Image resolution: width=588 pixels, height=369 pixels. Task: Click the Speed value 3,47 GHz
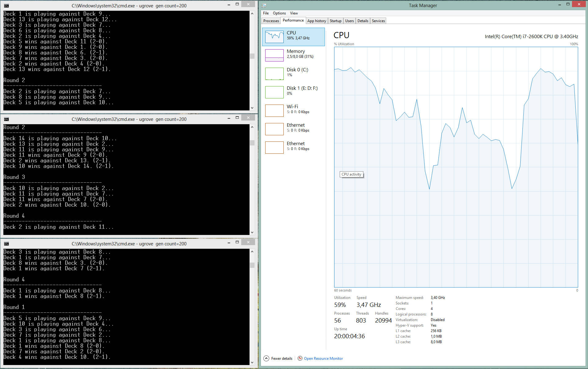click(369, 305)
